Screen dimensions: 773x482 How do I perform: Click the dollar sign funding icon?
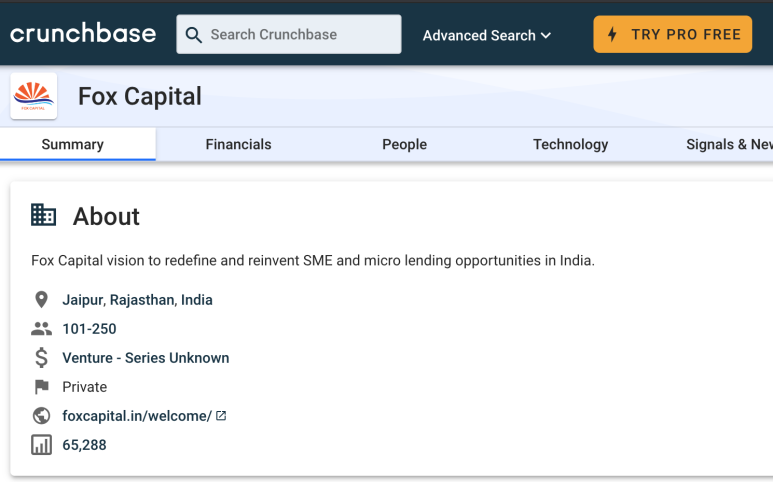click(x=41, y=358)
